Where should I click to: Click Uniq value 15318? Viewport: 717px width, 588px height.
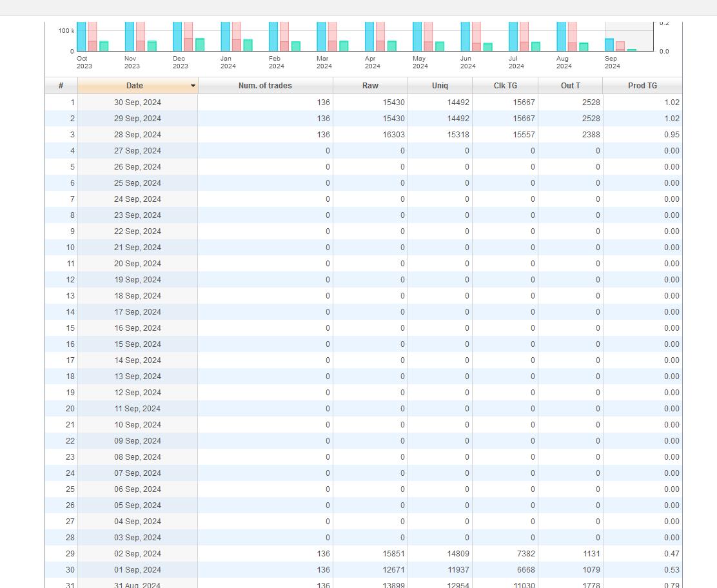458,134
